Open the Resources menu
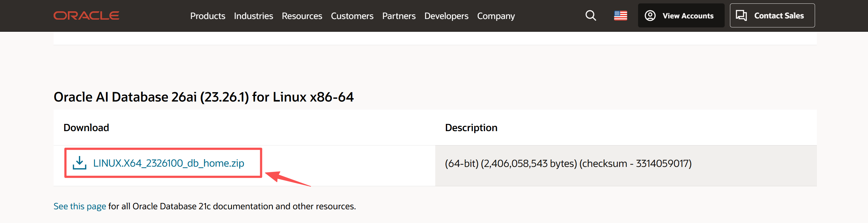Viewport: 868px width, 223px height. [302, 16]
